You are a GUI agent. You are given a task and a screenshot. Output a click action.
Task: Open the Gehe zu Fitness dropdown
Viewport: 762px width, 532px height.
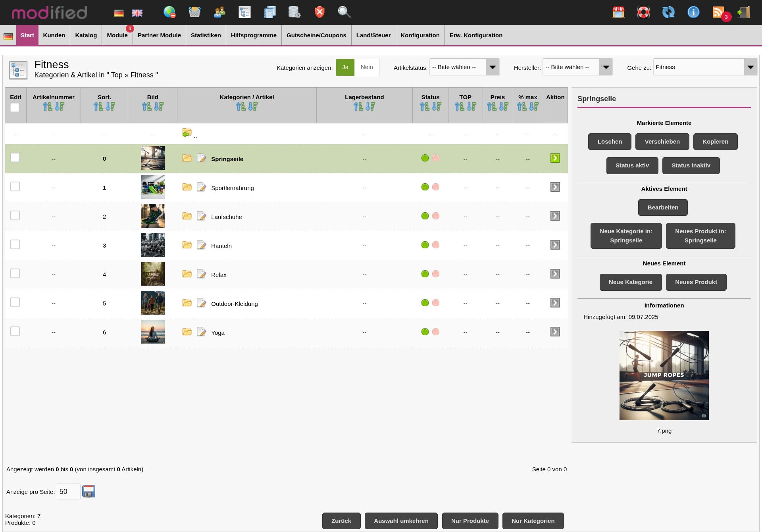(705, 67)
